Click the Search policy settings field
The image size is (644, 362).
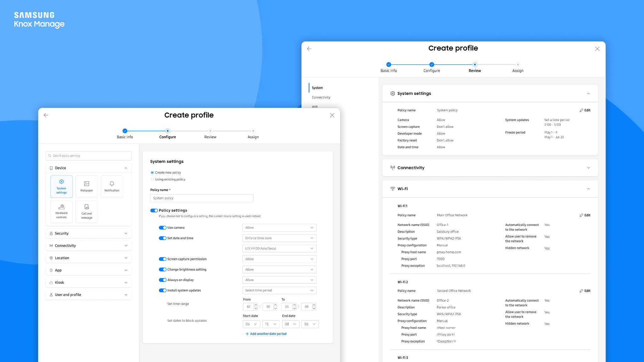(88, 156)
